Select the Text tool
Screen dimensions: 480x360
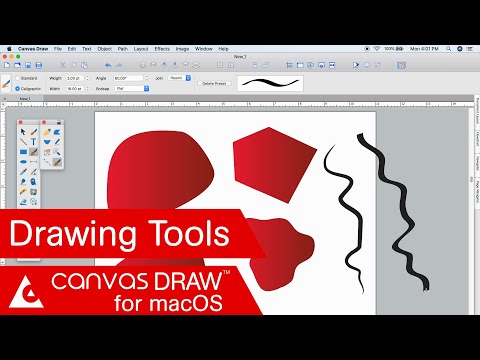(33, 142)
